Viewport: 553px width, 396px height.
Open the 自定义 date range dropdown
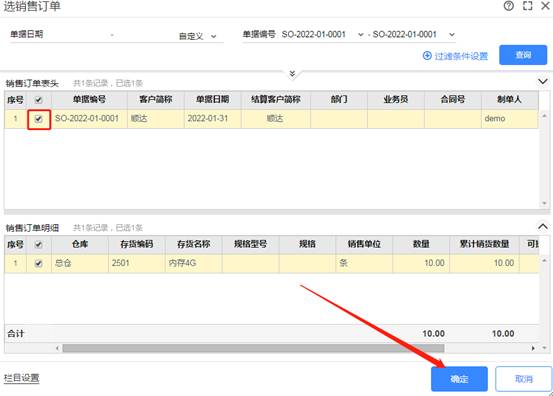point(198,36)
